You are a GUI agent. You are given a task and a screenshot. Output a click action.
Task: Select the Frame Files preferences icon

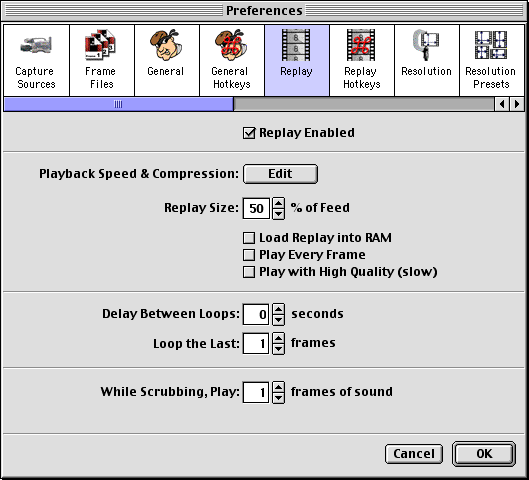point(100,45)
